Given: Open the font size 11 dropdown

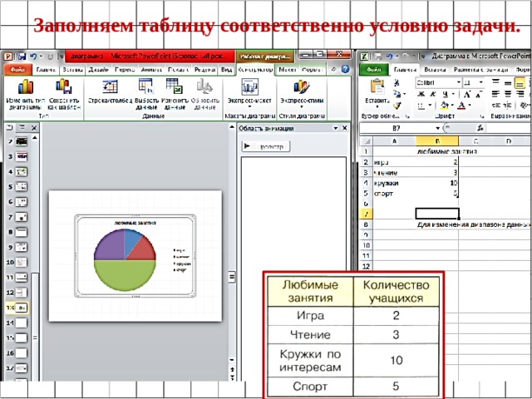Looking at the screenshot, I should (x=480, y=82).
